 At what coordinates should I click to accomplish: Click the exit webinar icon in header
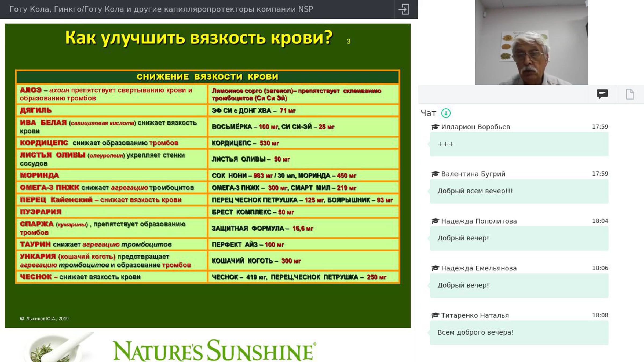tap(404, 9)
